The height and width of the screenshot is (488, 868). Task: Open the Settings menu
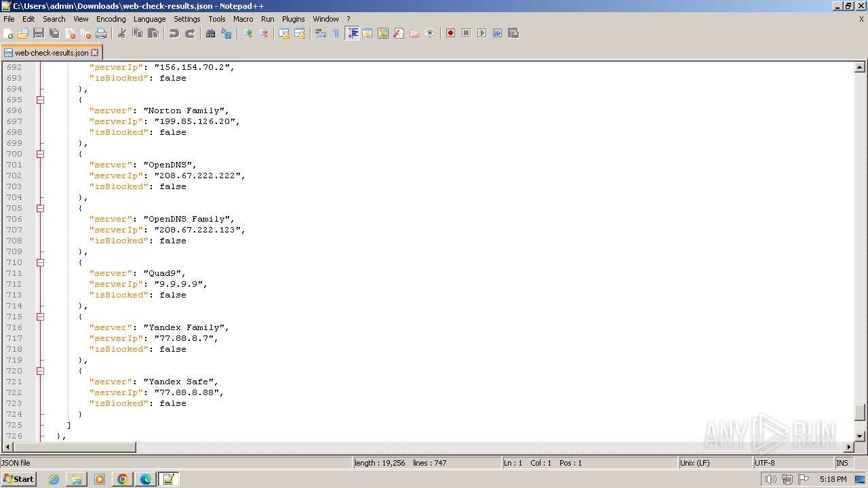click(186, 19)
